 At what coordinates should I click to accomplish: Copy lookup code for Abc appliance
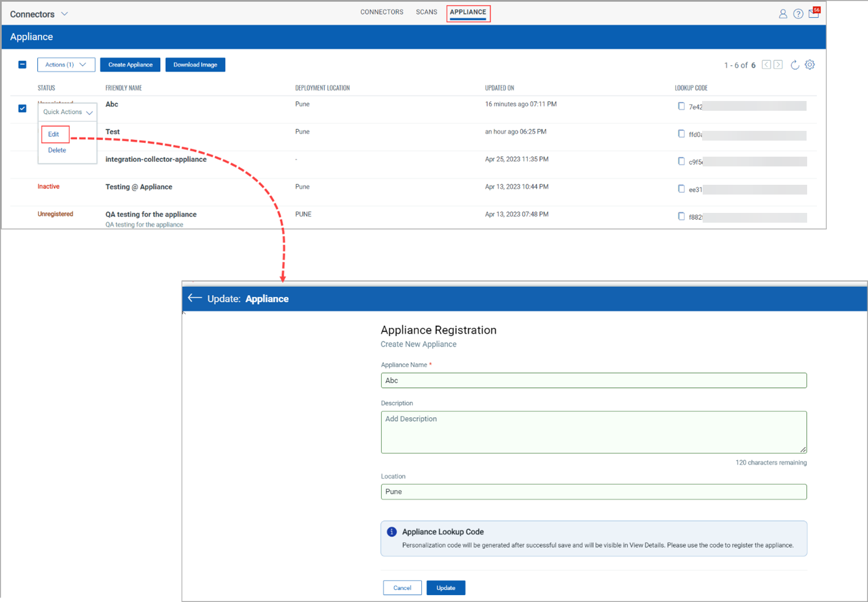click(x=681, y=106)
